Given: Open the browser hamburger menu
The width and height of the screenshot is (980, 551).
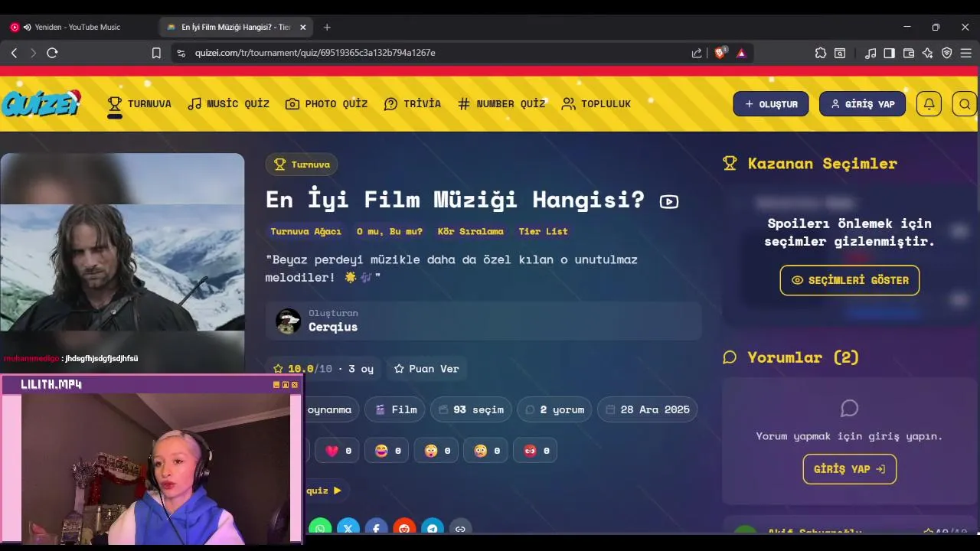Looking at the screenshot, I should click(x=966, y=53).
